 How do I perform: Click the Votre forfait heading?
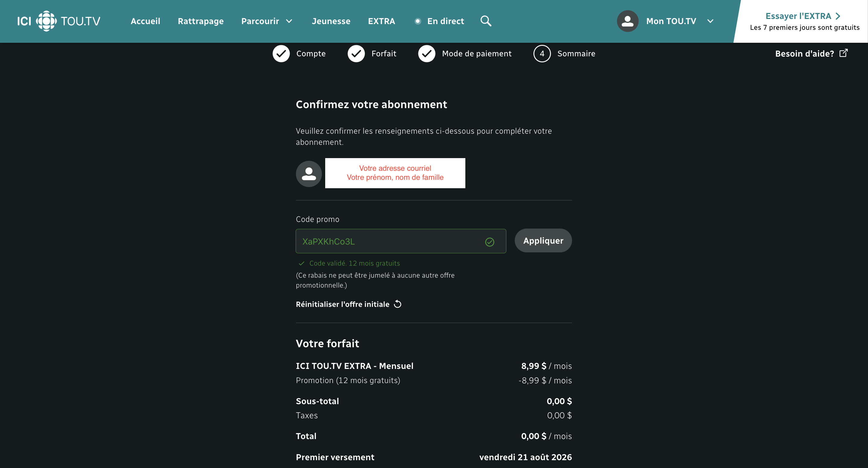327,343
